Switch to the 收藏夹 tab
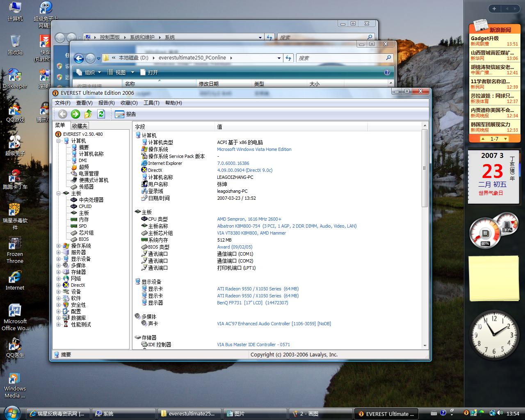This screenshot has height=420, width=525. [x=80, y=126]
